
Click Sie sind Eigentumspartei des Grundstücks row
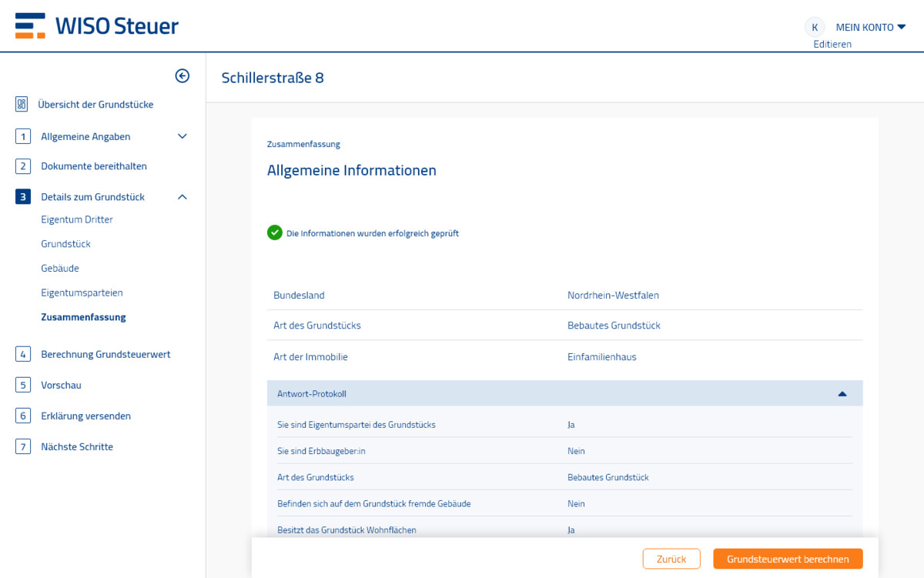[564, 425]
